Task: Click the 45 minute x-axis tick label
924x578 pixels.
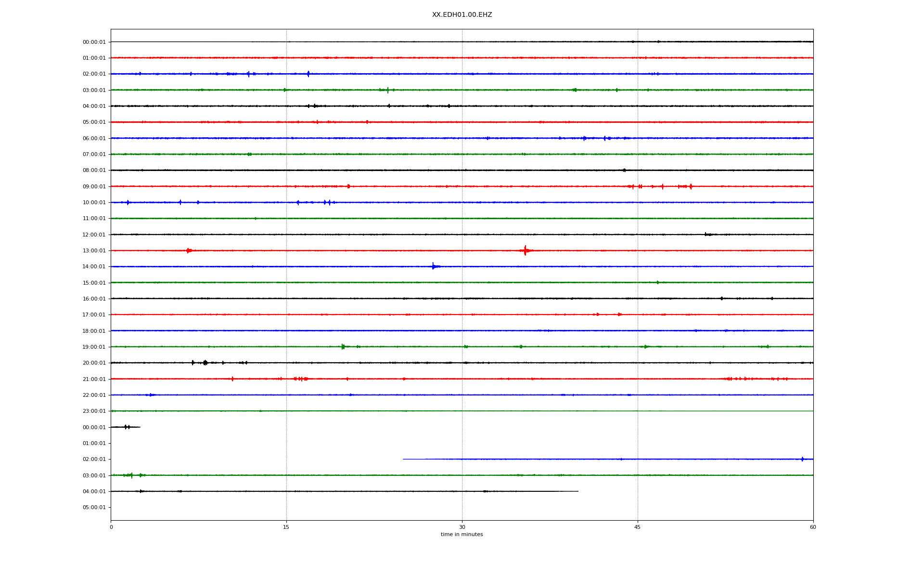Action: click(637, 527)
